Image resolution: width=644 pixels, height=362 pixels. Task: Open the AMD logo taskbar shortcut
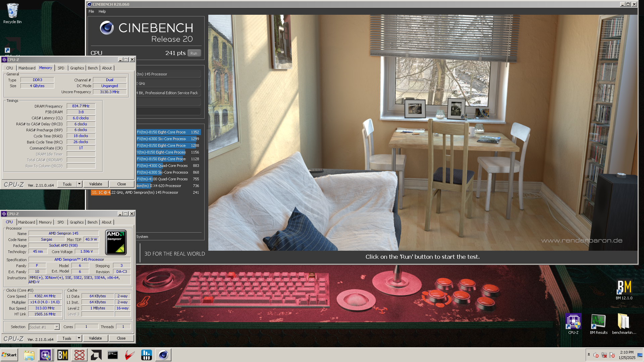click(96, 355)
